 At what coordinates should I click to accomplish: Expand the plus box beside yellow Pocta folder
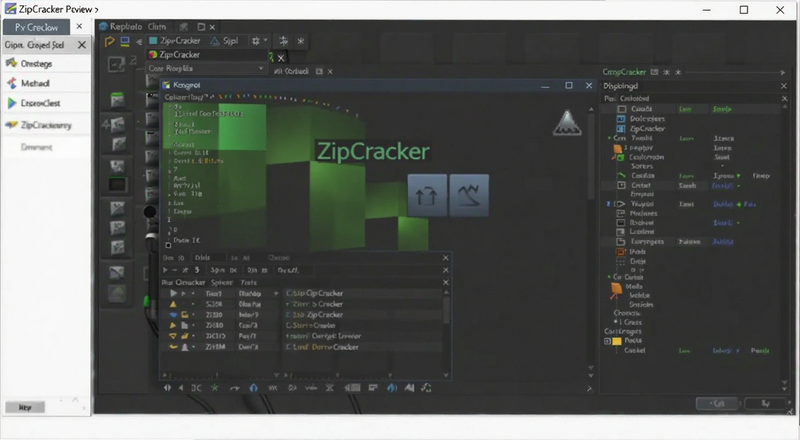pos(607,341)
